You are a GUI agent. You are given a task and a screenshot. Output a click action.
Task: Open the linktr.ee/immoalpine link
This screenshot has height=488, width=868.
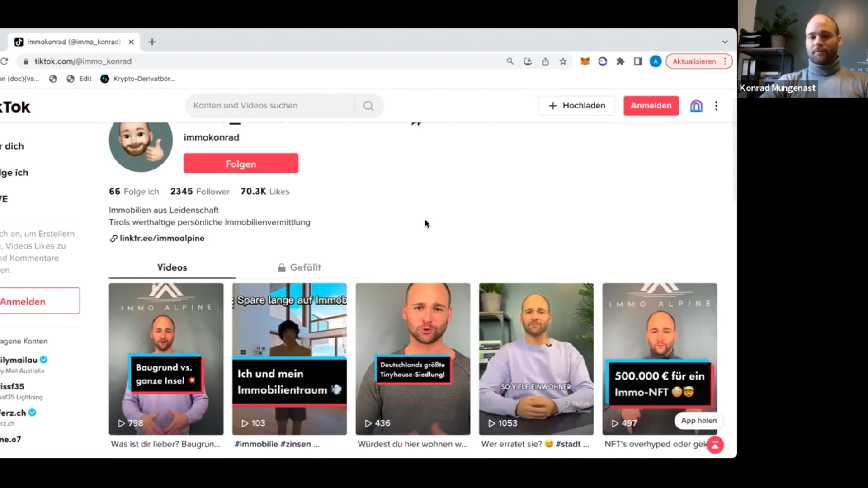pos(157,238)
